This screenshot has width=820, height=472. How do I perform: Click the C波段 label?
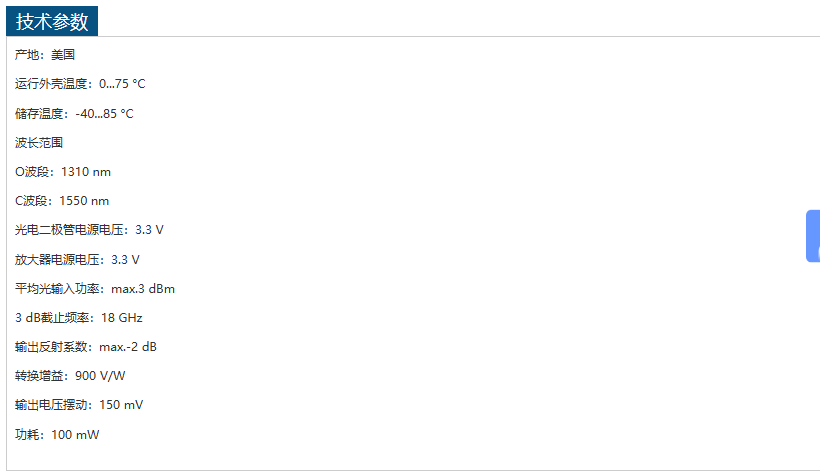(x=33, y=201)
